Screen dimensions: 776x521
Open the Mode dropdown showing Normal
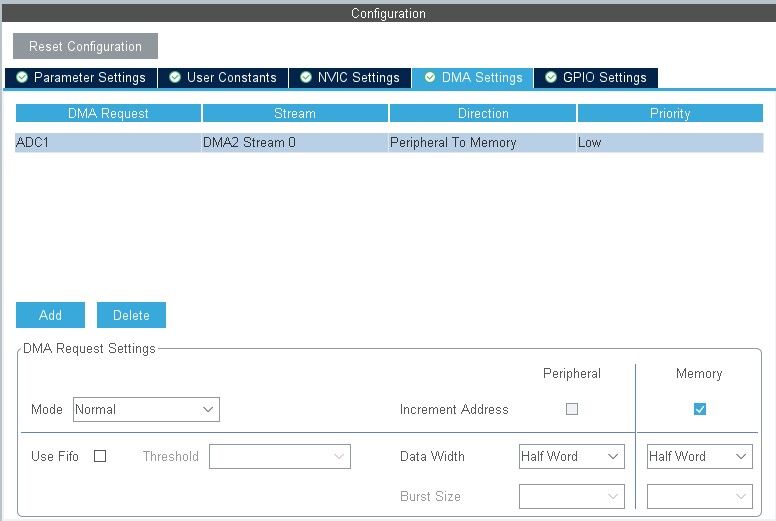click(x=146, y=410)
